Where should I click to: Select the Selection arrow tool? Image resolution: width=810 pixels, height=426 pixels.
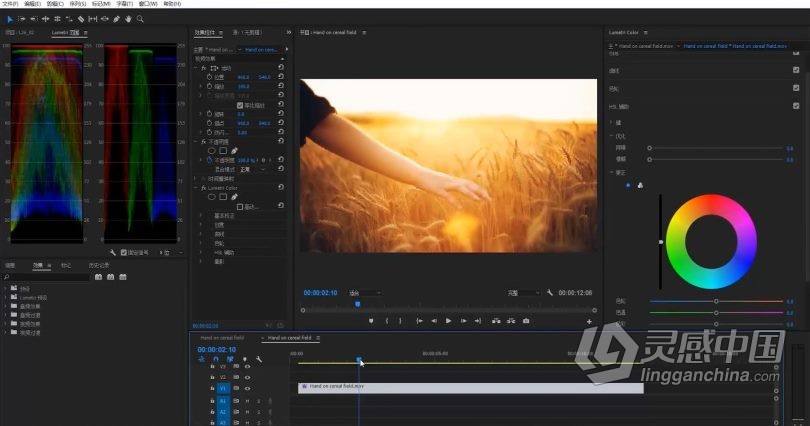tap(9, 19)
